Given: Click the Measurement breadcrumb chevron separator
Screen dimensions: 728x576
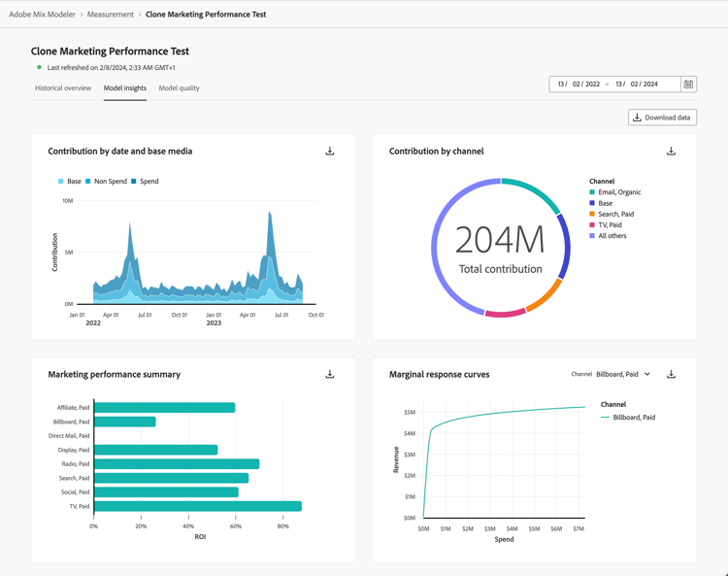Looking at the screenshot, I should tap(140, 15).
